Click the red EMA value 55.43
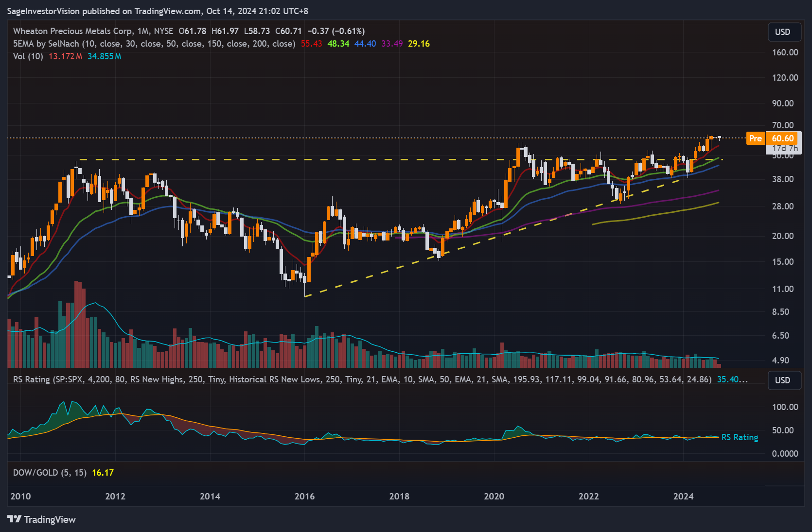Viewport: 812px width, 532px height. [312, 44]
